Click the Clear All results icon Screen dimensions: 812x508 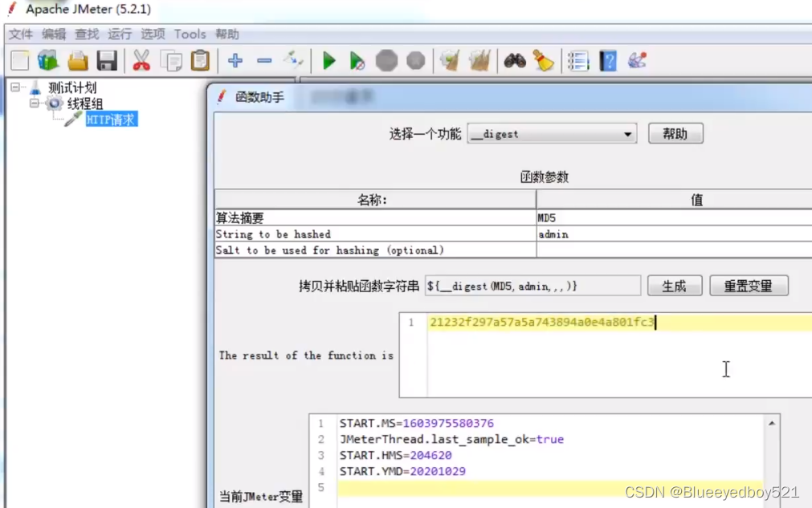[x=479, y=60]
